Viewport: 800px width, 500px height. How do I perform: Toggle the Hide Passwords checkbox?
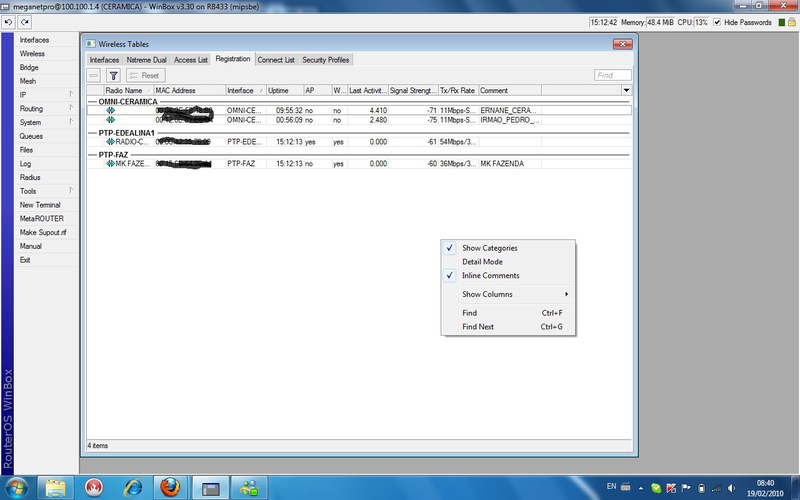pos(717,22)
